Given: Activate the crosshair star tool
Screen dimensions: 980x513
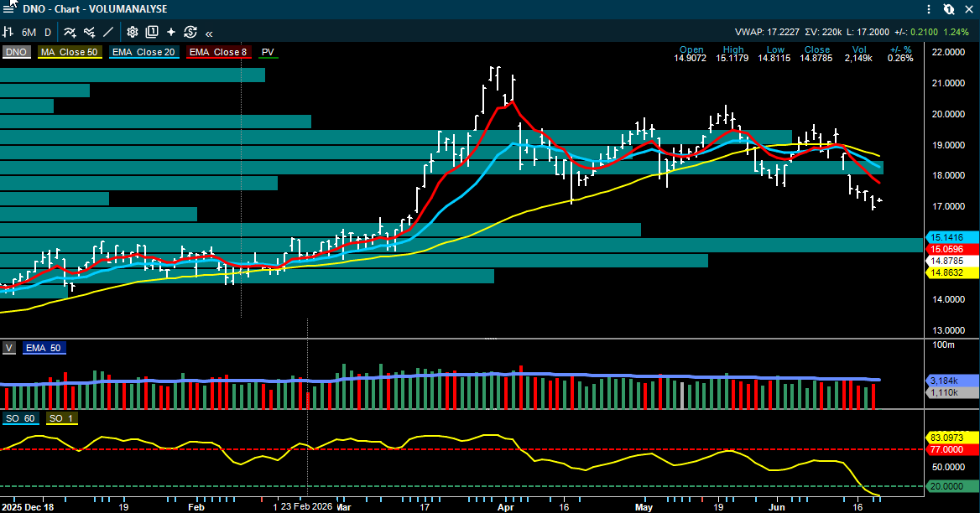Looking at the screenshot, I should coord(171,32).
